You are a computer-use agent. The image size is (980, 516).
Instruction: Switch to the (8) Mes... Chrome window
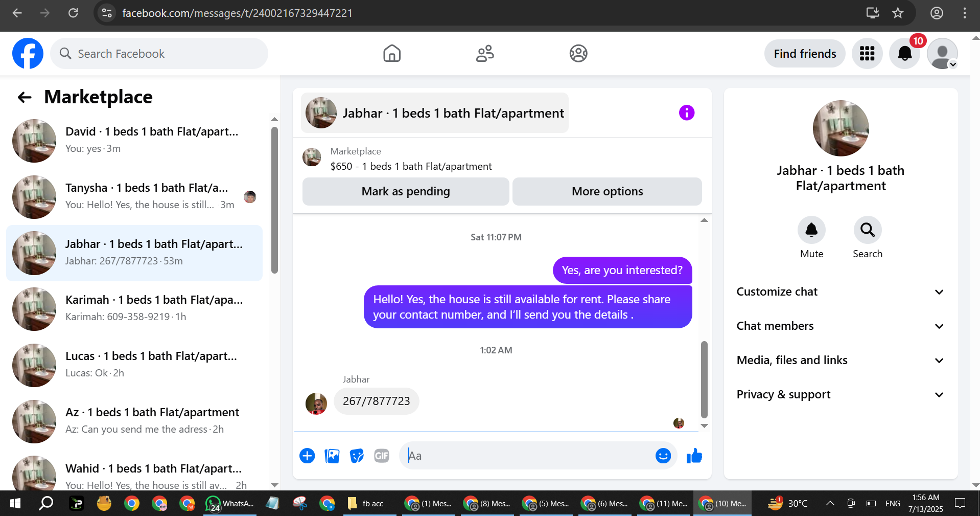[x=487, y=503]
